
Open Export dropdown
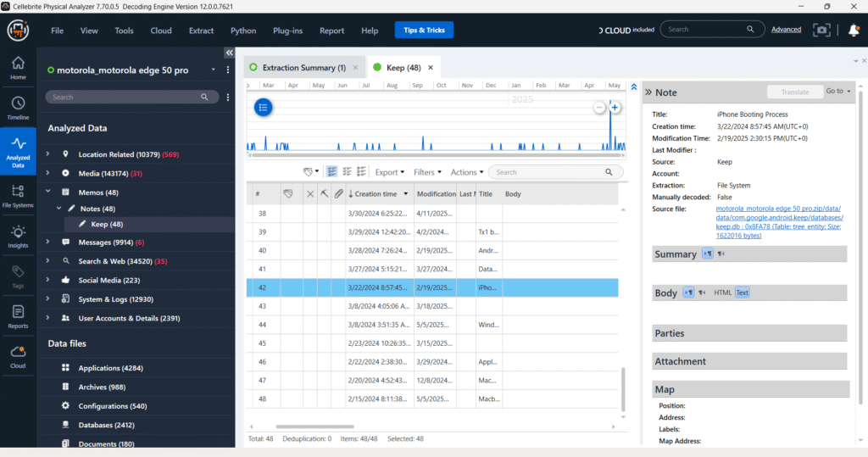(x=390, y=172)
